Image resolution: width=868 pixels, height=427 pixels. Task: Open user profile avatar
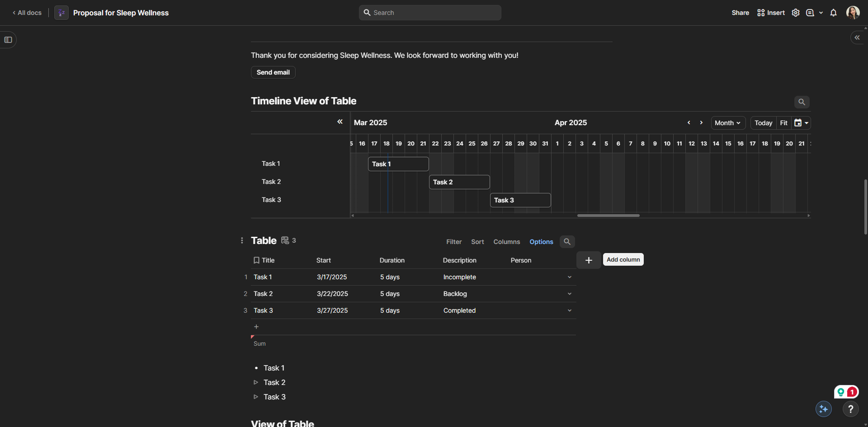click(853, 13)
